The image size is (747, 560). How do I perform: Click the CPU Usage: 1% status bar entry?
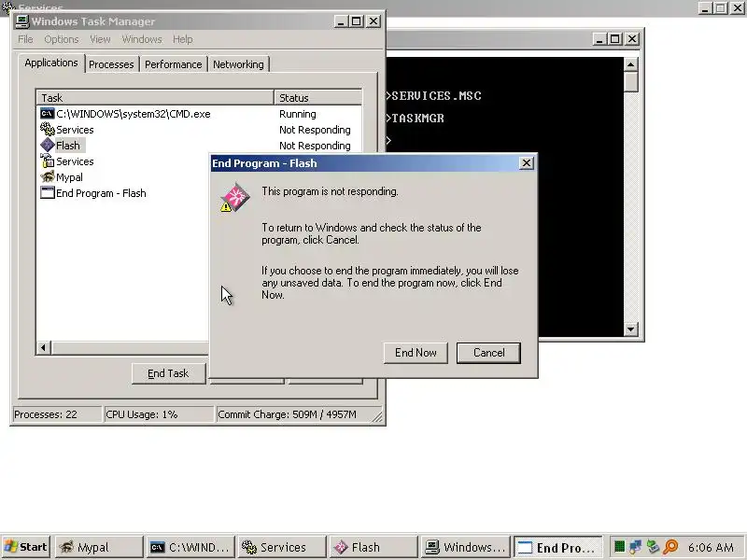(159, 414)
